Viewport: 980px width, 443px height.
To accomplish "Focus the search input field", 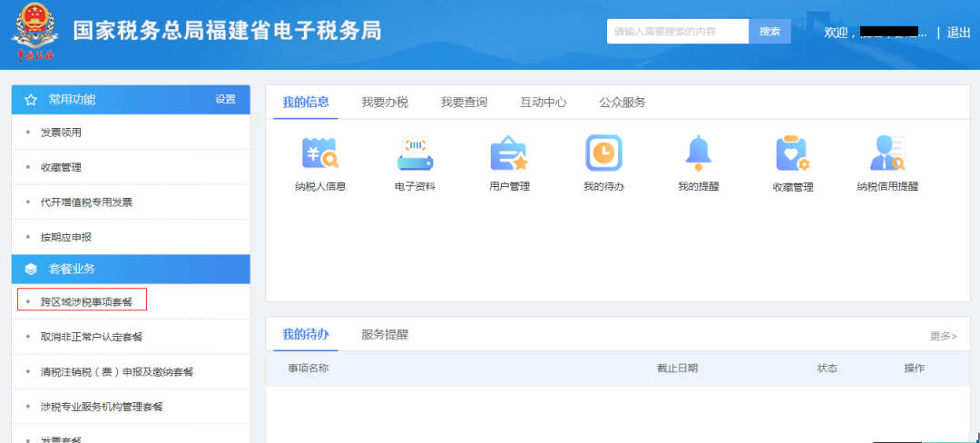I will pos(677,32).
